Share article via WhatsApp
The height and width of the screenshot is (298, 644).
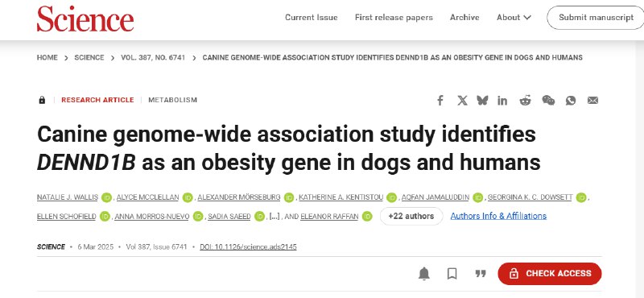click(571, 101)
